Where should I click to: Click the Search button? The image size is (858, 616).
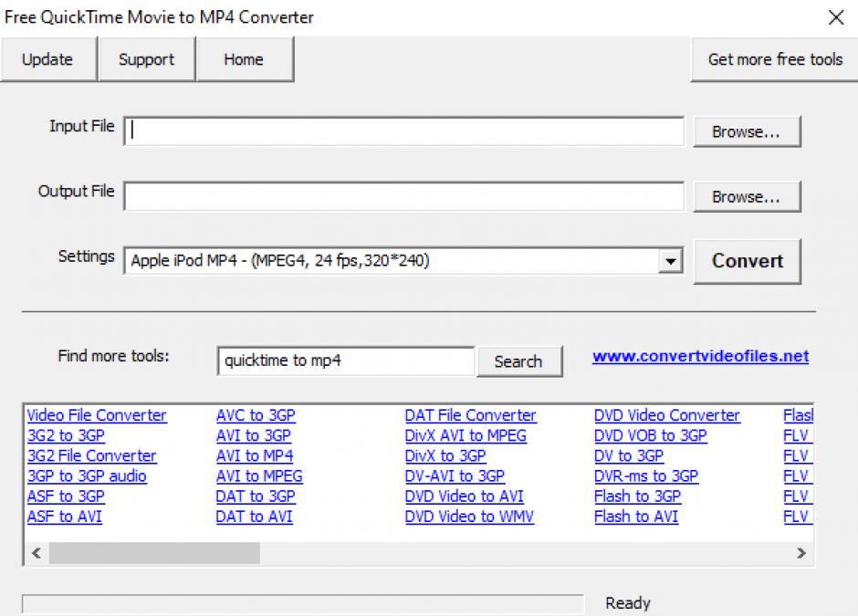click(x=518, y=361)
